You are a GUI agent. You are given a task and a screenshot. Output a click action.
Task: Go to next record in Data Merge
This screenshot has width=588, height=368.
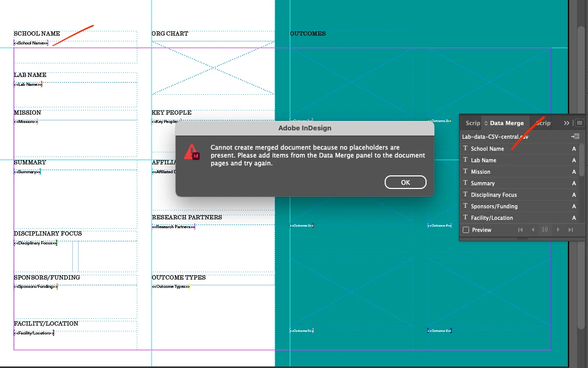pyautogui.click(x=558, y=230)
